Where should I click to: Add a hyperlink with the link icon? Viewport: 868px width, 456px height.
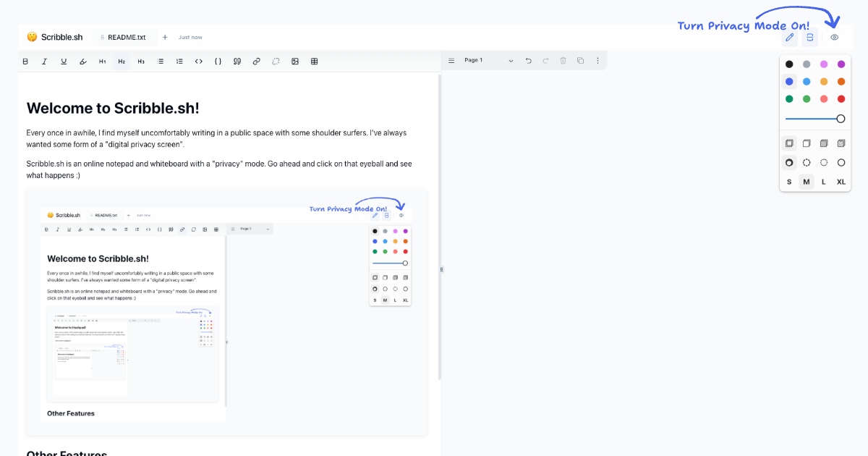pyautogui.click(x=256, y=62)
